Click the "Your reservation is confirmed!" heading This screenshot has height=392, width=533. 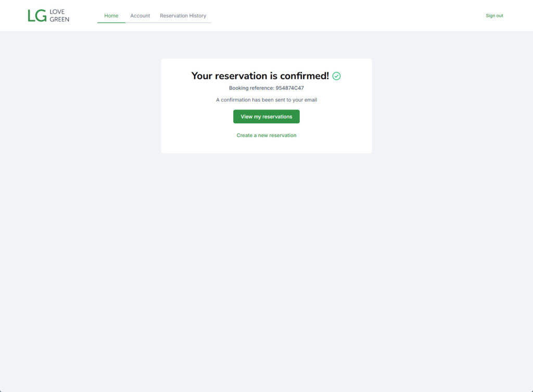(x=260, y=76)
